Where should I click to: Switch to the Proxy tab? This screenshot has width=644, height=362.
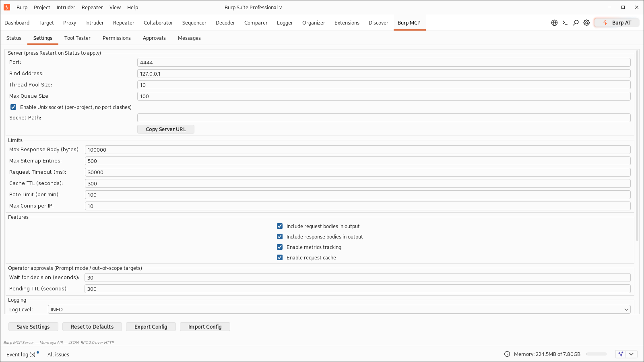(70, 23)
